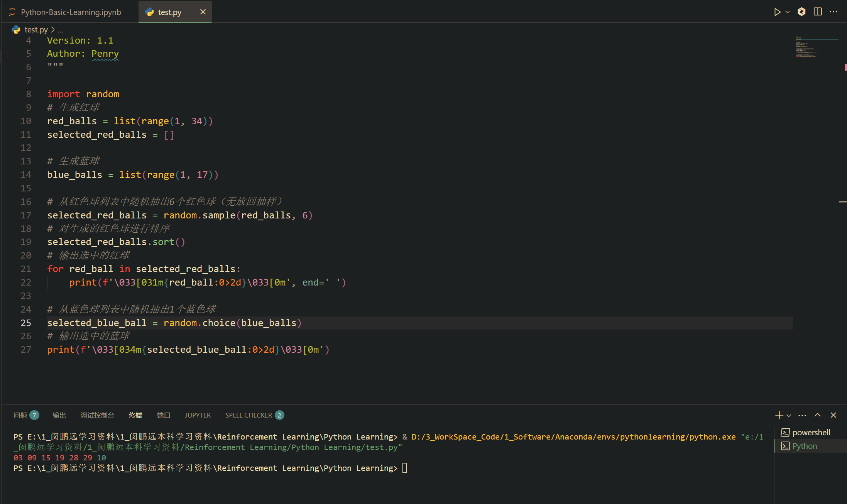Open the SPELL CHECKER panel tab
Image resolution: width=847 pixels, height=504 pixels.
pos(249,415)
